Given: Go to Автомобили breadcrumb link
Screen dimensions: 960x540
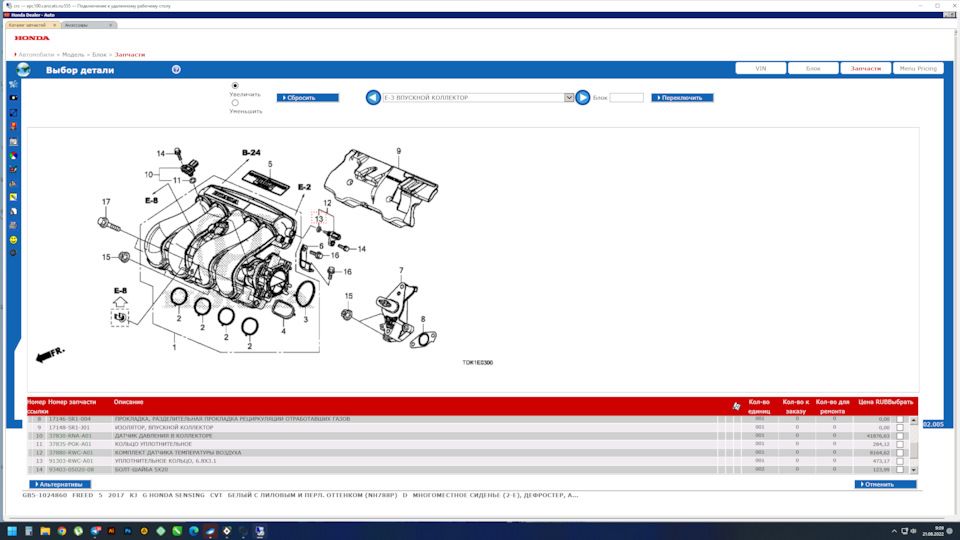Looking at the screenshot, I should click(x=36, y=54).
